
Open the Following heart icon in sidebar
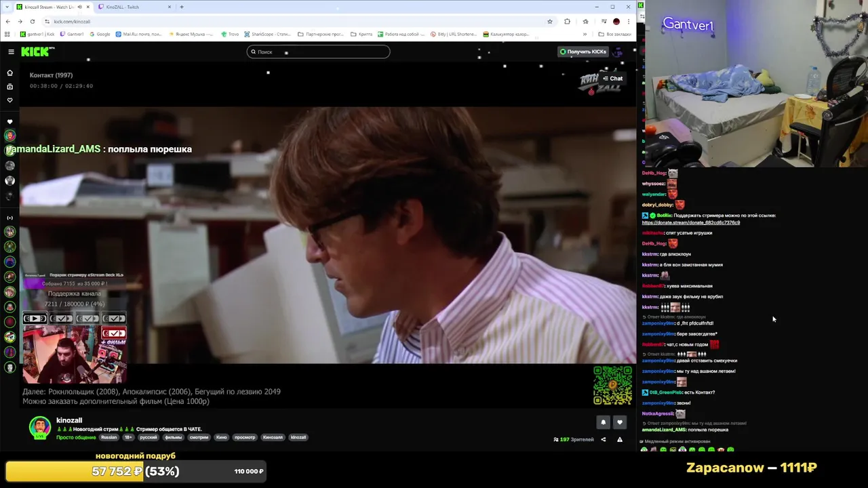pyautogui.click(x=9, y=100)
